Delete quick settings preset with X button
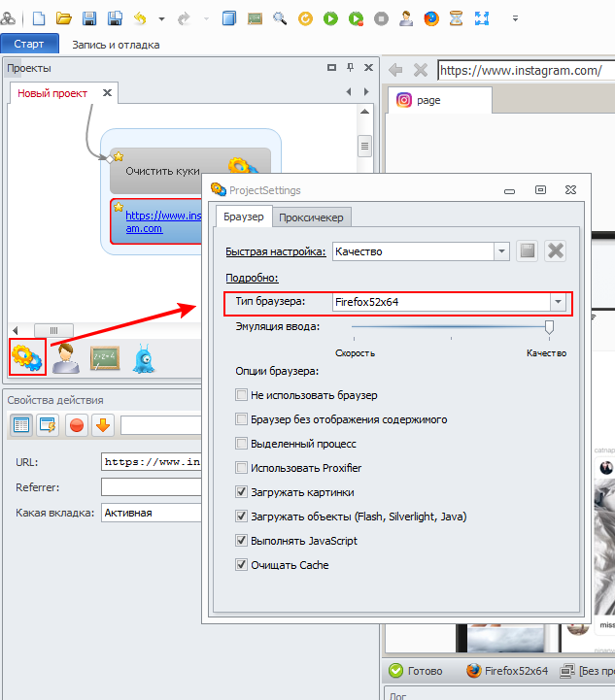This screenshot has width=615, height=700. [x=555, y=250]
